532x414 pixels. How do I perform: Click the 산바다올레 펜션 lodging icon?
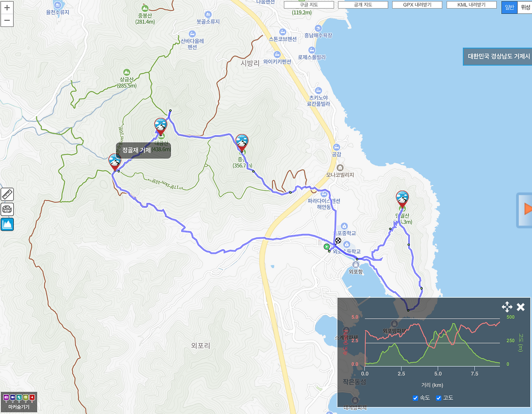[x=192, y=34]
